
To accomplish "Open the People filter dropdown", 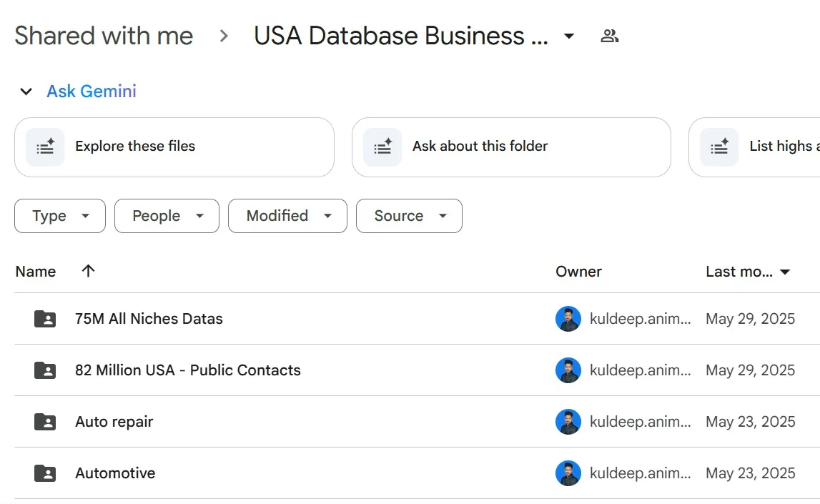I will point(167,216).
